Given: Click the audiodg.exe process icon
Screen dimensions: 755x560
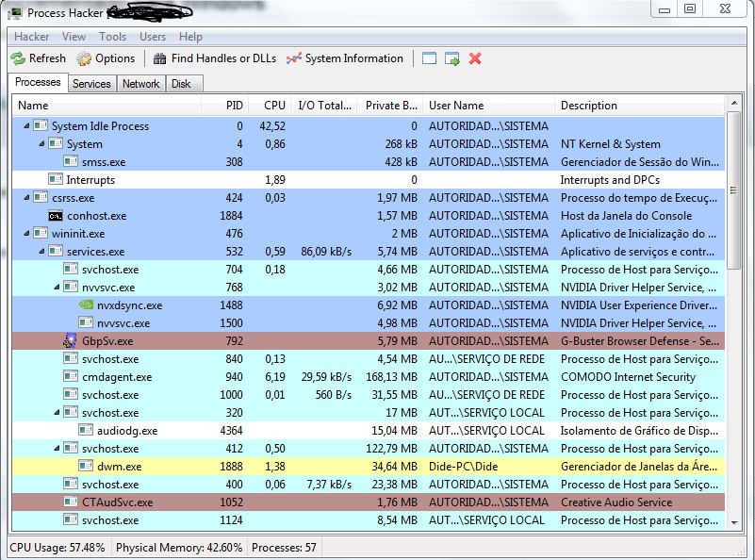Looking at the screenshot, I should (x=86, y=430).
